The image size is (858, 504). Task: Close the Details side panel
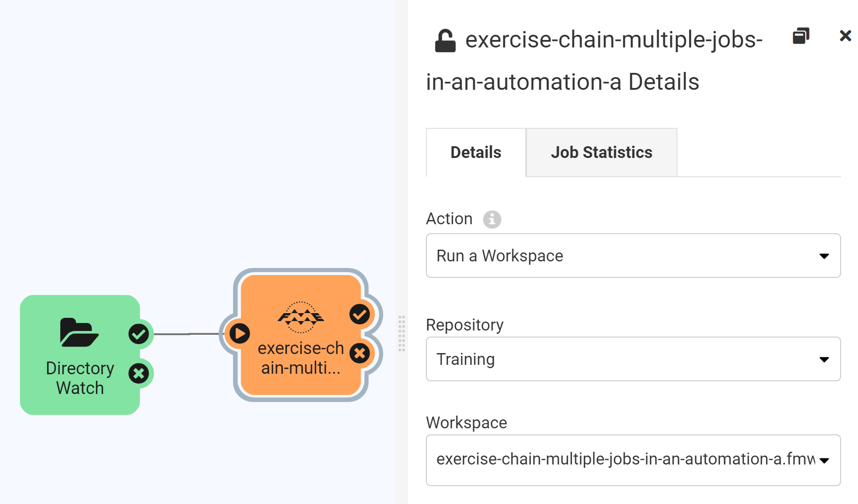[845, 36]
